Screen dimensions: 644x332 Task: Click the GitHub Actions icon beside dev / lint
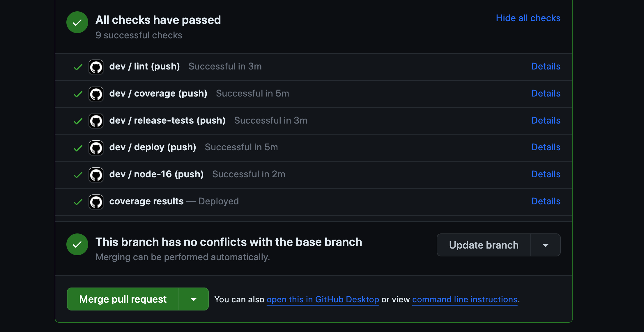pos(96,67)
